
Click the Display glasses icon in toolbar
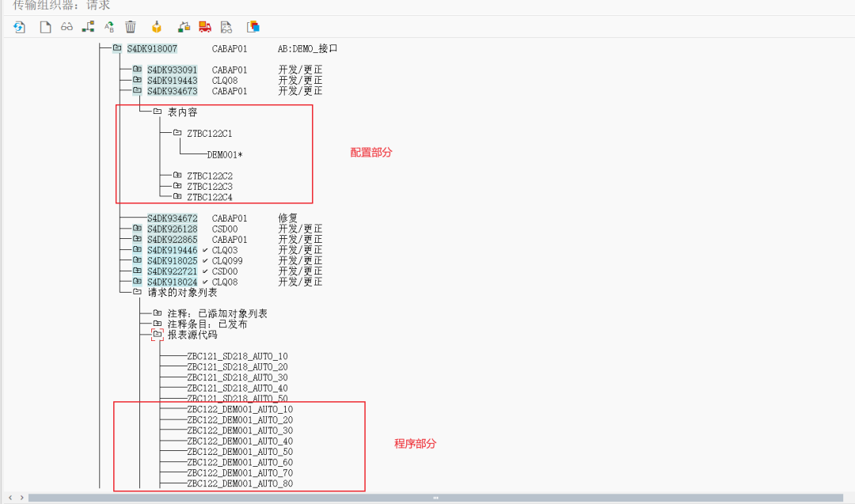(x=66, y=26)
